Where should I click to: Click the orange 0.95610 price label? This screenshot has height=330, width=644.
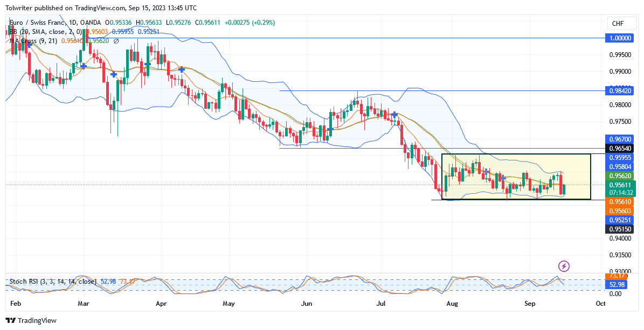[619, 201]
